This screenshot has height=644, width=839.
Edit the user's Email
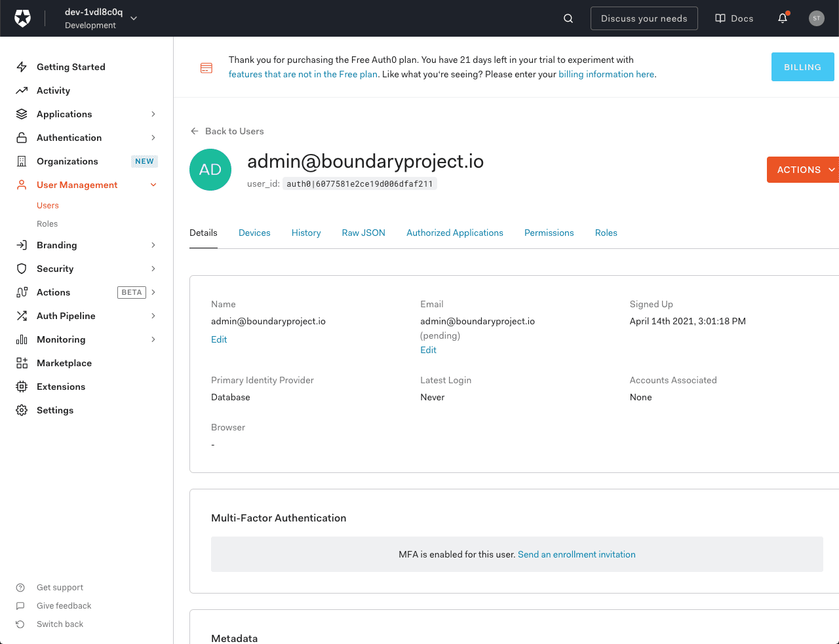(x=428, y=350)
